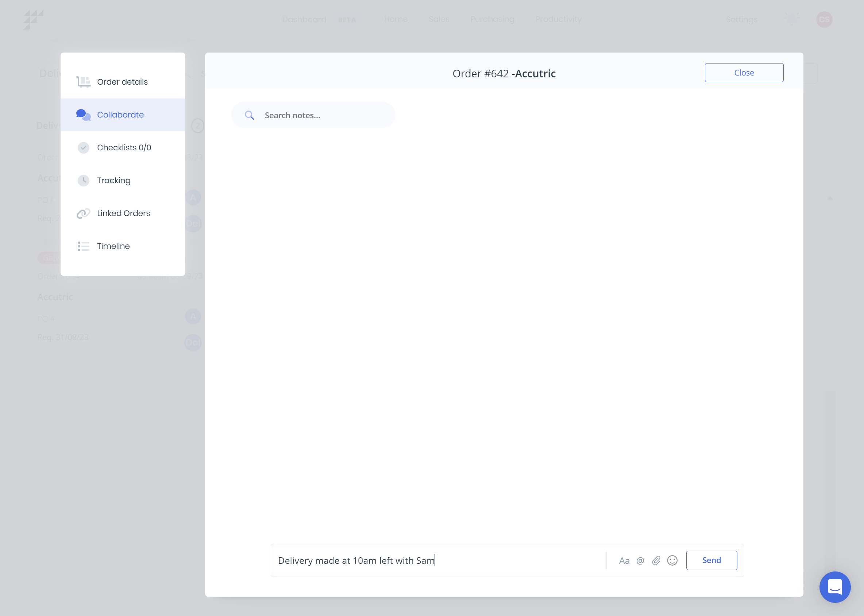This screenshot has width=864, height=616.
Task: Click the attachment icon in composer
Action: pos(656,560)
